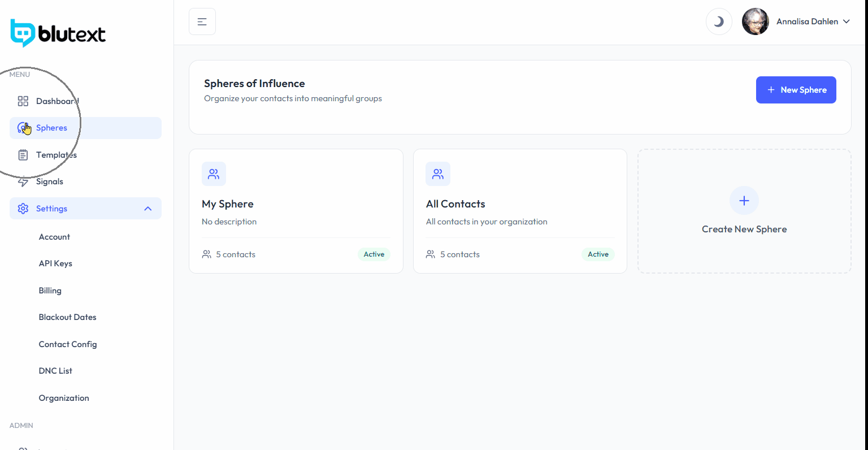Click the user profile avatar picture
The image size is (868, 450).
point(755,22)
